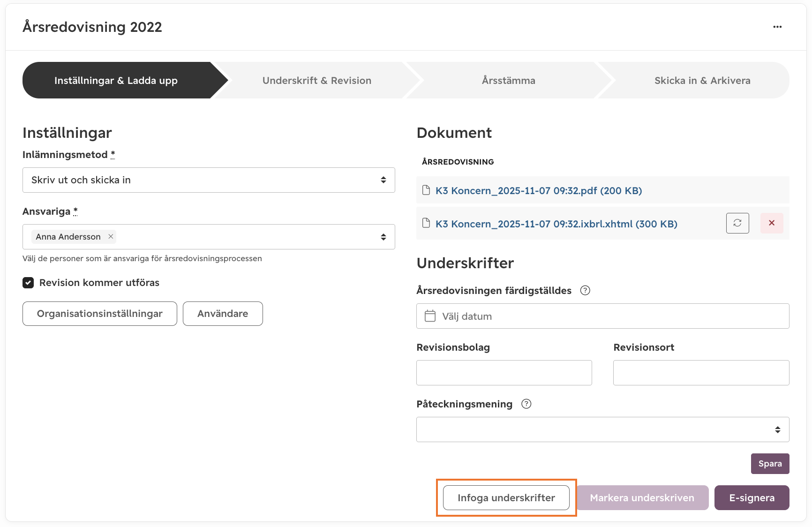Click Infoga underskrifter button
The height and width of the screenshot is (527, 812).
[506, 497]
